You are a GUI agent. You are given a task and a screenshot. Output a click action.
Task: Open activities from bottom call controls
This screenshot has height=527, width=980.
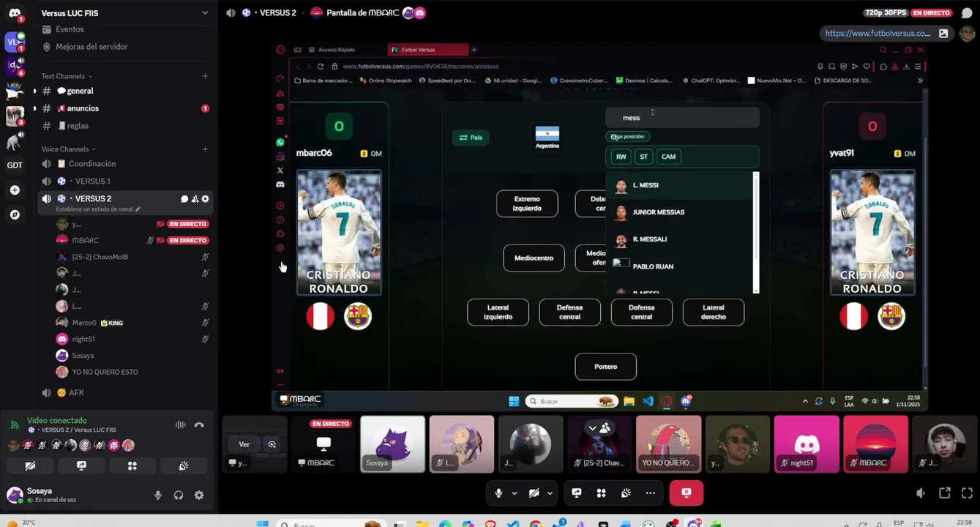[x=602, y=493]
